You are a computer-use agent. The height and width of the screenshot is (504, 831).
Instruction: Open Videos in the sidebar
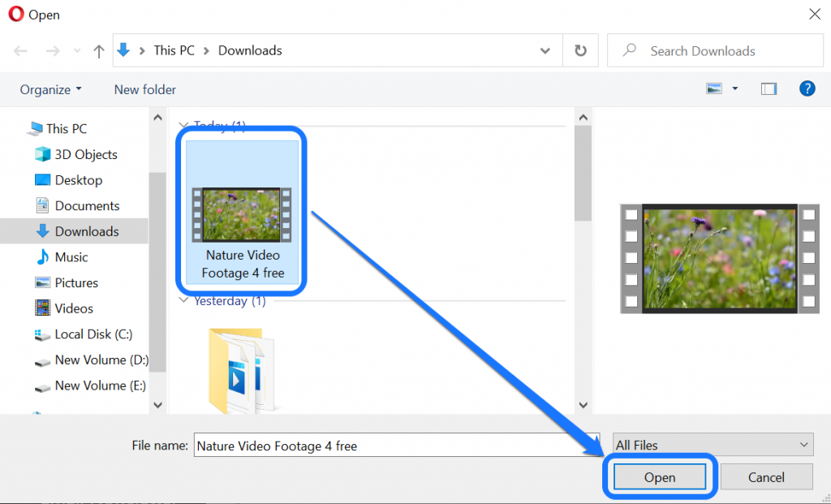coord(63,308)
